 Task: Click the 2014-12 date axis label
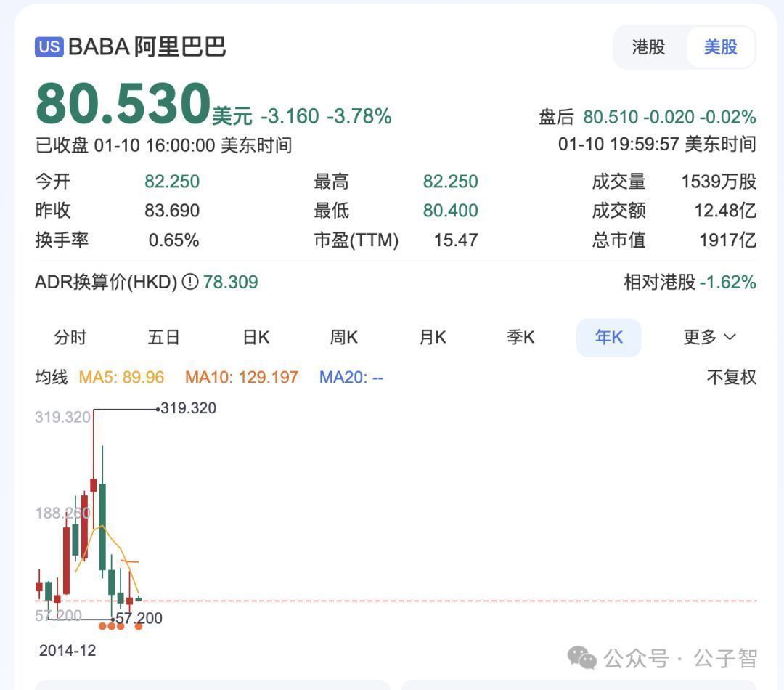click(x=68, y=651)
